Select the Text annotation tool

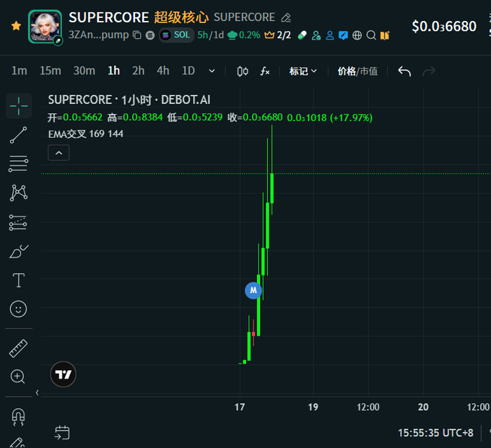tap(19, 280)
